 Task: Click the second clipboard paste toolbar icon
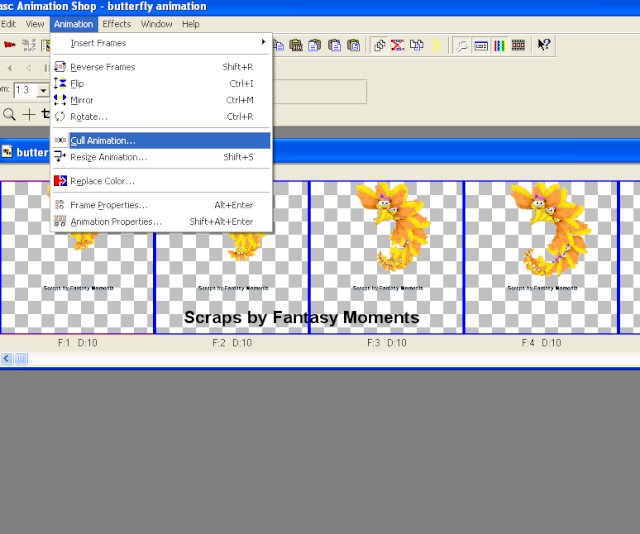coord(296,45)
